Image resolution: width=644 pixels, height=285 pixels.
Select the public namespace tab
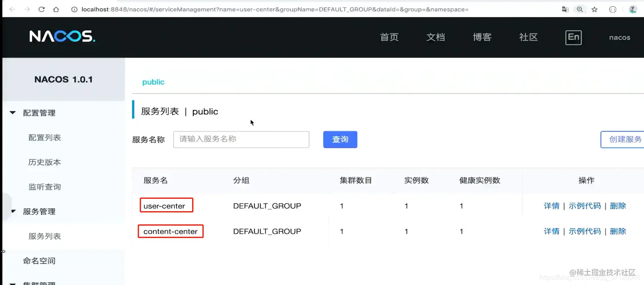(x=153, y=82)
